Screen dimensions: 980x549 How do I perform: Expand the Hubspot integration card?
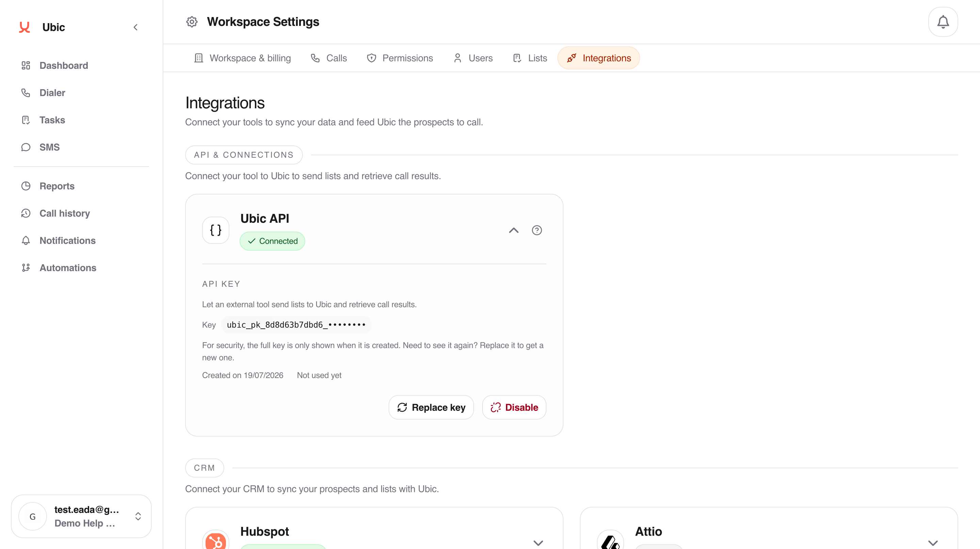click(538, 543)
